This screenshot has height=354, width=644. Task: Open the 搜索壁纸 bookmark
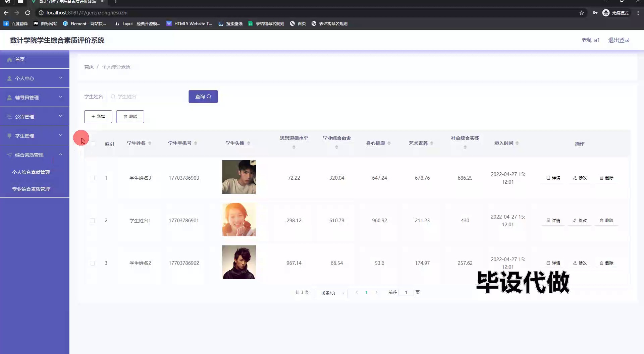(x=230, y=23)
